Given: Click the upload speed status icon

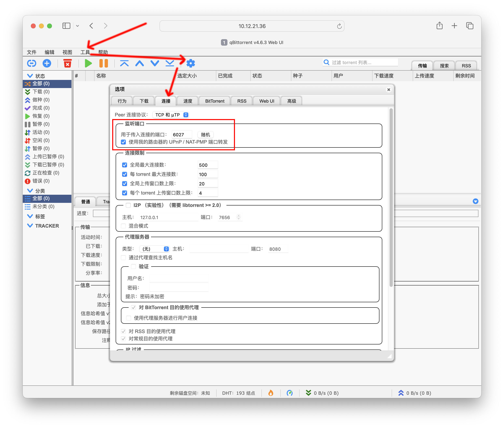Looking at the screenshot, I should 401,393.
